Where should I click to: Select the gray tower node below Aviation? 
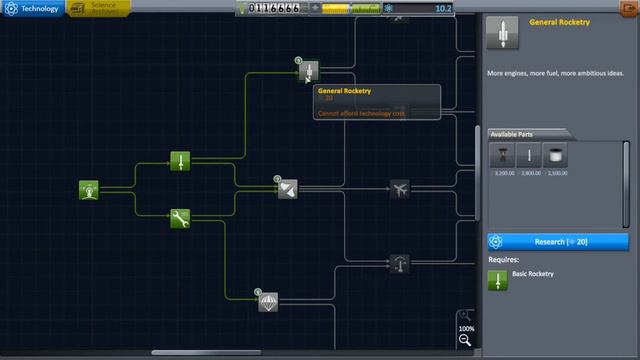click(400, 264)
